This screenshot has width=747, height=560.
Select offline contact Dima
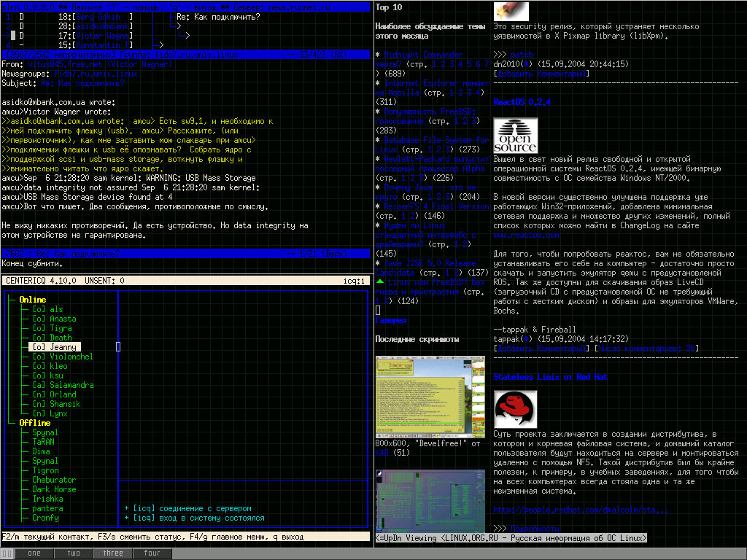41,451
